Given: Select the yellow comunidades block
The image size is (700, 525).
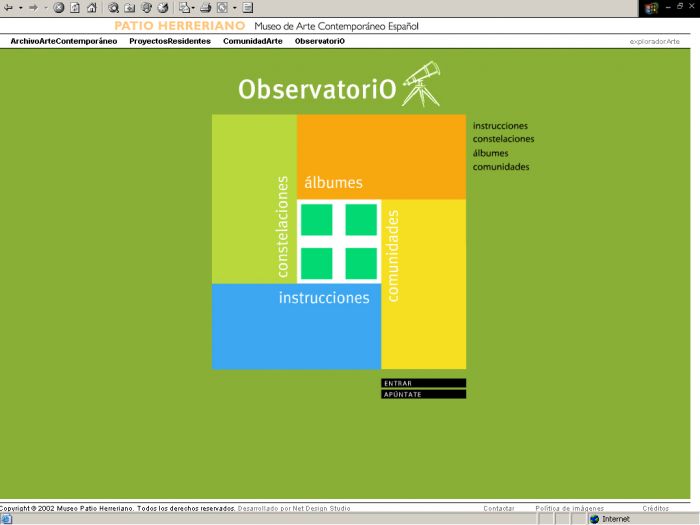Looking at the screenshot, I should 424,284.
